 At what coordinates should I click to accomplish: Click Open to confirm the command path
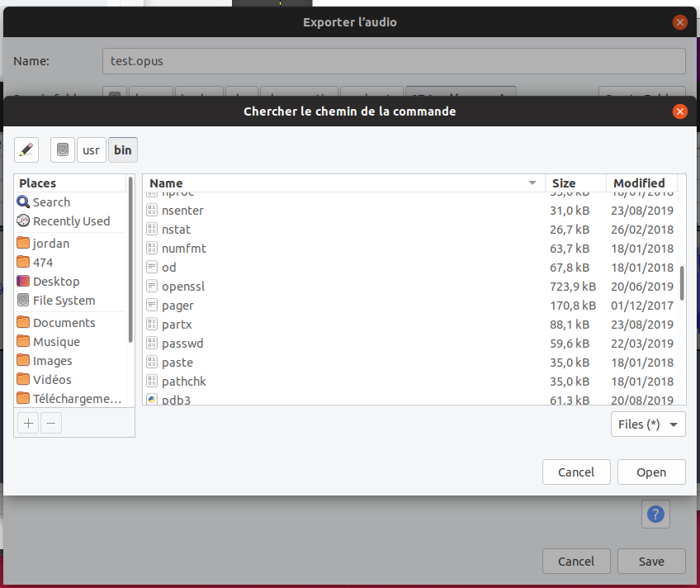[650, 472]
